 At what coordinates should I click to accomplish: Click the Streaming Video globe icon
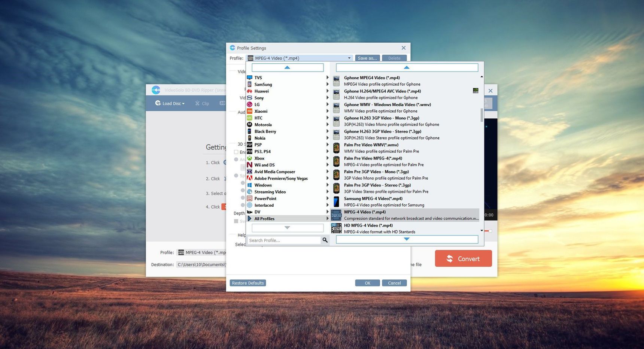pyautogui.click(x=249, y=192)
